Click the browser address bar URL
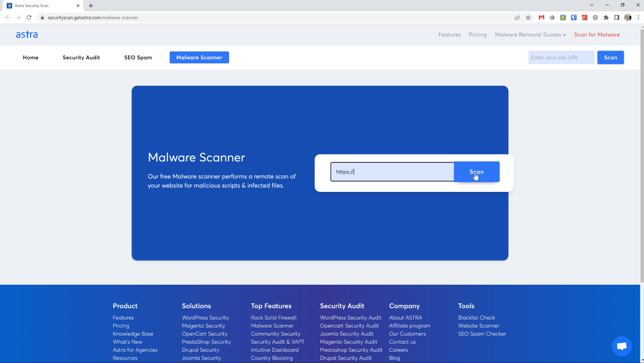The width and height of the screenshot is (644, 363). 93,17
